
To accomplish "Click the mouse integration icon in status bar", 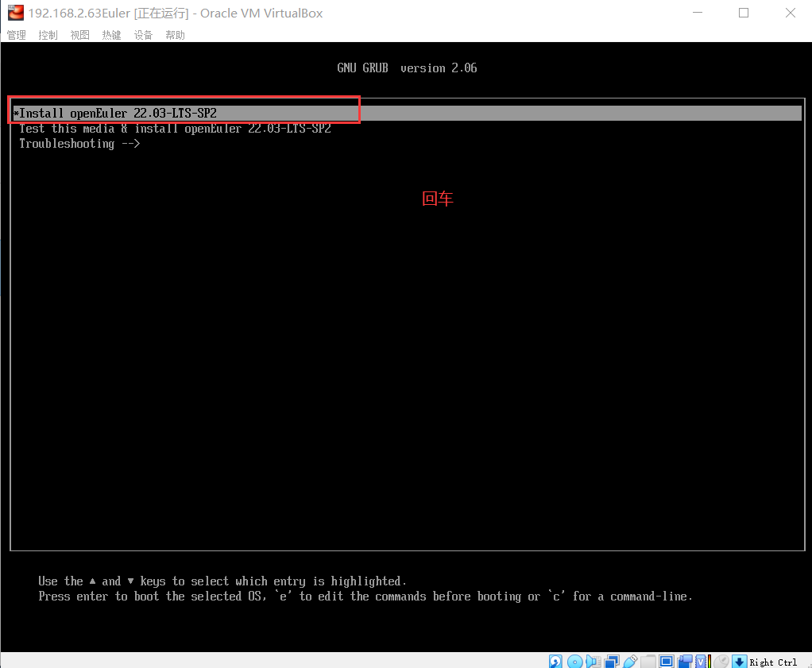I will (721, 662).
